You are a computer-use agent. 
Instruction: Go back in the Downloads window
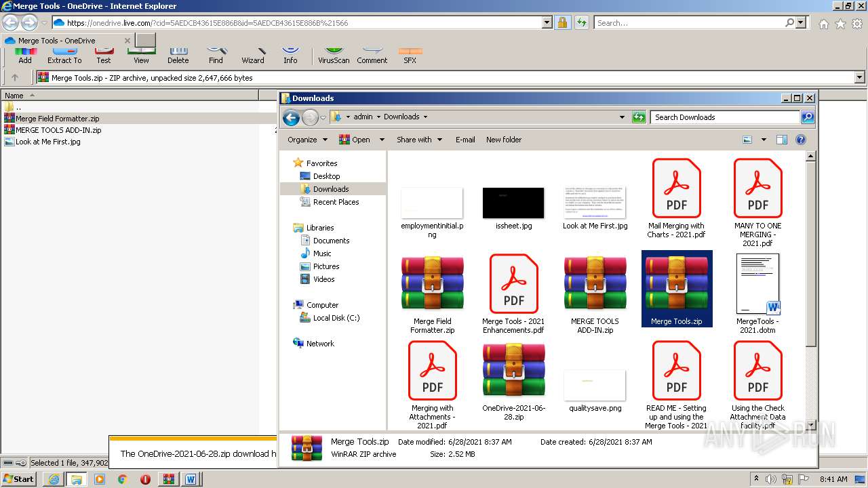pyautogui.click(x=291, y=118)
